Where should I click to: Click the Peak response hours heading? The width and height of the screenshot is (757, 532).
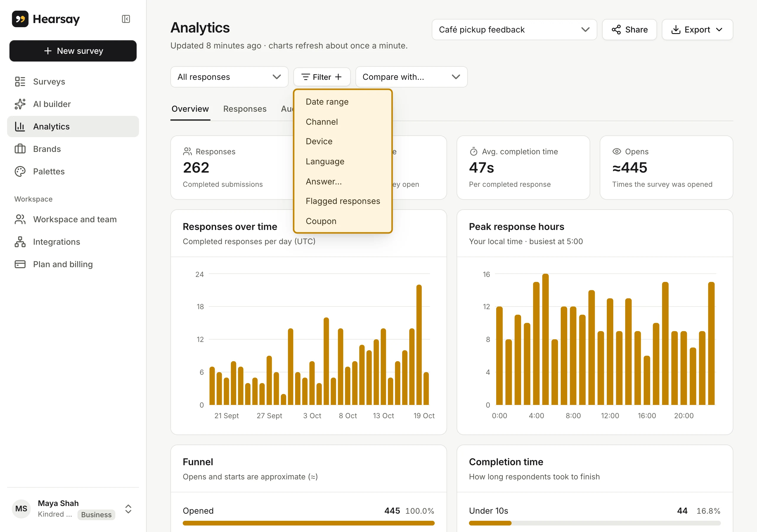(x=516, y=227)
